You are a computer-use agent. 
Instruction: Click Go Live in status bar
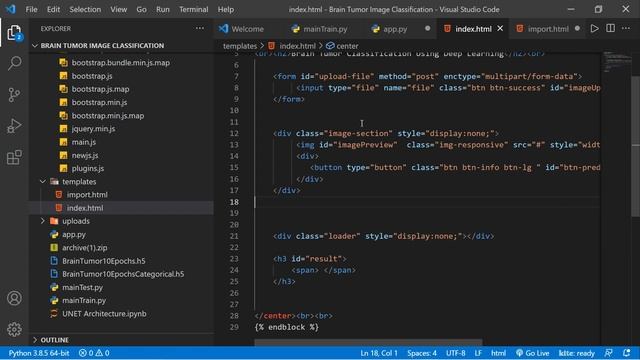[x=532, y=353]
